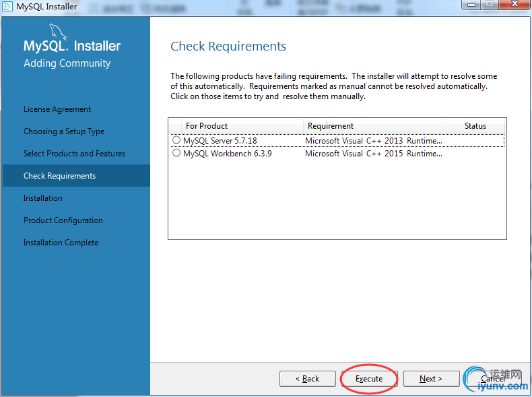Image resolution: width=532 pixels, height=397 pixels.
Task: Click the Visual C++ 2015 Runtime requirement
Action: tap(374, 154)
